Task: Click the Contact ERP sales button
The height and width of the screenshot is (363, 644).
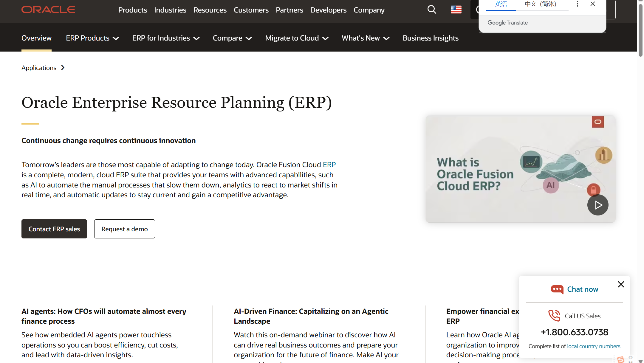Action: point(54,229)
